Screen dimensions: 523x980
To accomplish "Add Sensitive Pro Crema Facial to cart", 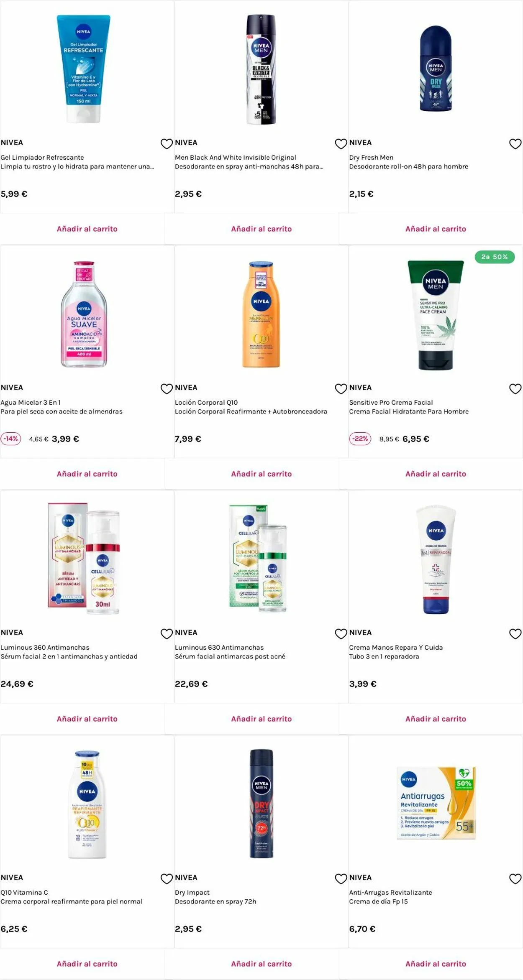I will 436,474.
